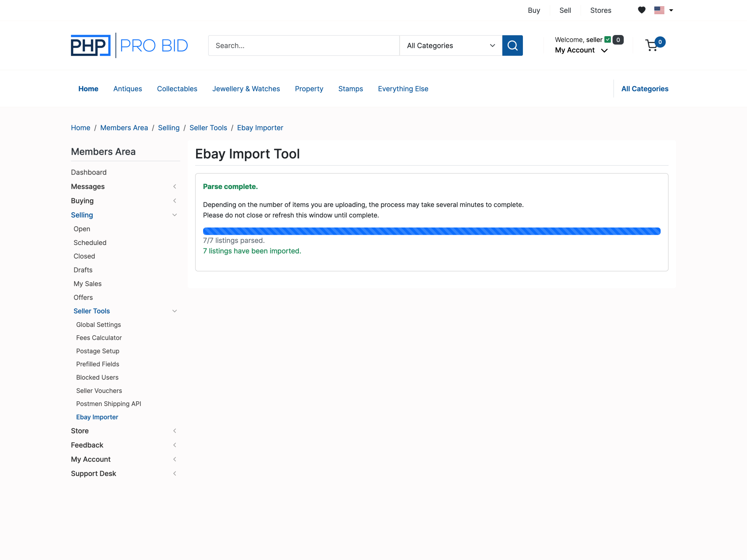Click the message count badge showing 0
The height and width of the screenshot is (560, 747).
point(618,40)
